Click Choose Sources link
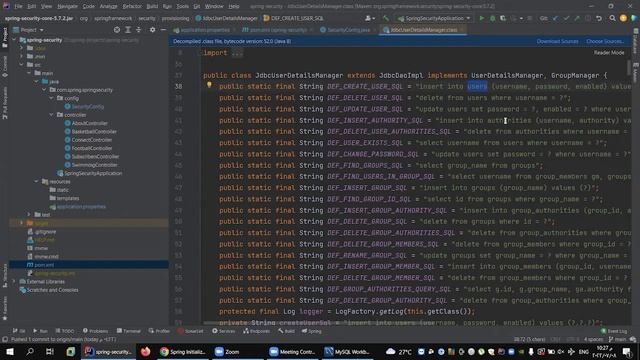This screenshot has width=640, height=360. pyautogui.click(x=604, y=41)
